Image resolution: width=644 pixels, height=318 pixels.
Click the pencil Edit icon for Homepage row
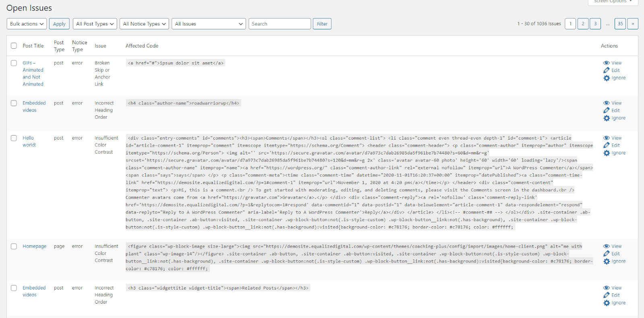tap(606, 254)
